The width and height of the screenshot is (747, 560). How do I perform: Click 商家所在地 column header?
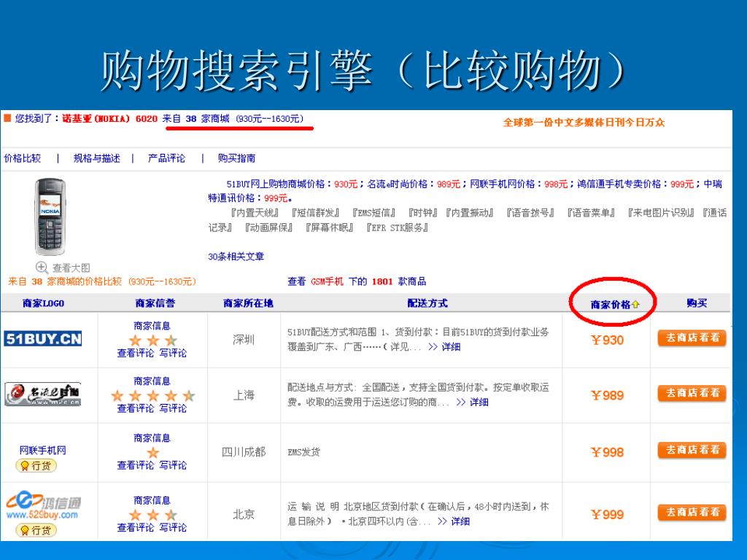pos(248,303)
